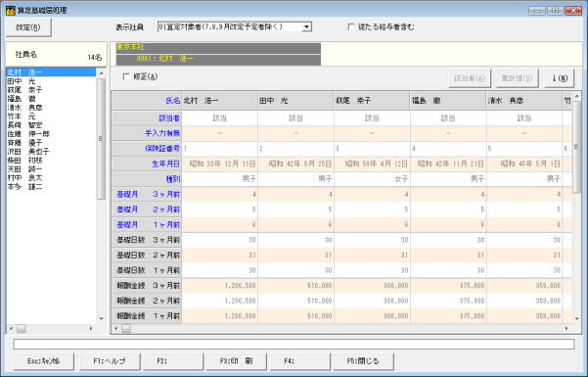Click the grid vertical scrollbar thumb

[577, 147]
